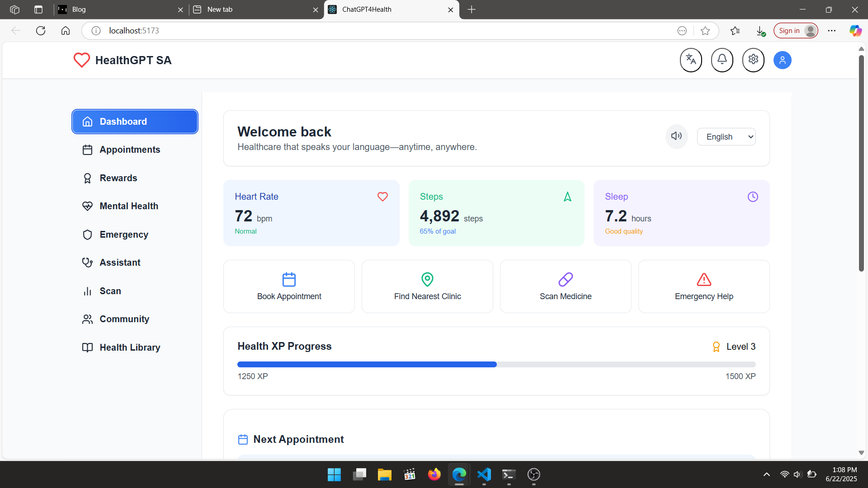
Task: Open the Copilot icon in browser toolbar
Action: [855, 31]
